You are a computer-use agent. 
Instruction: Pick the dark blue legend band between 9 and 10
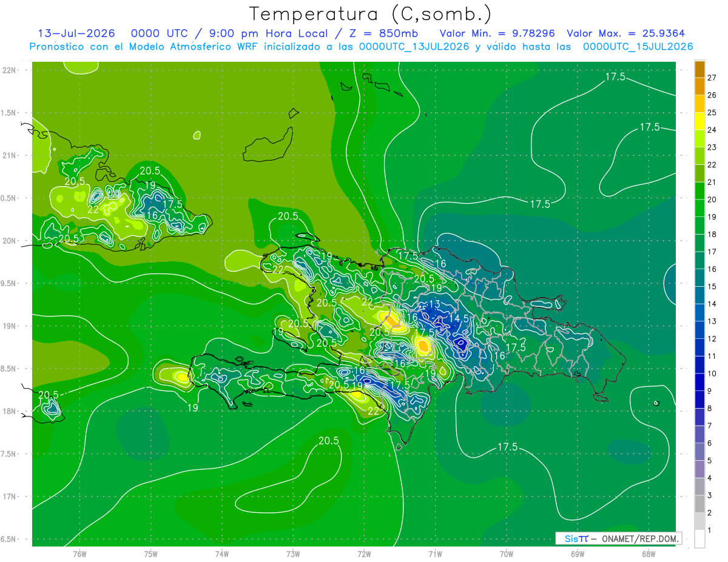pyautogui.click(x=699, y=383)
